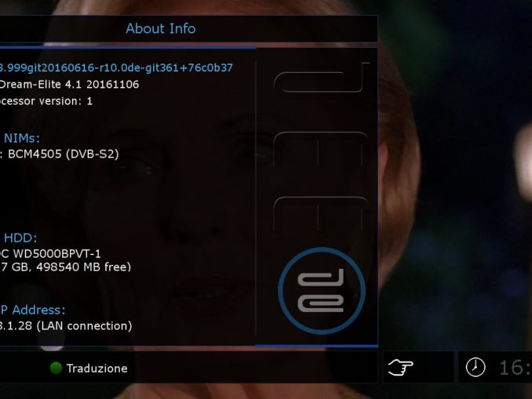
Task: Select the Traduzione label
Action: click(x=97, y=368)
